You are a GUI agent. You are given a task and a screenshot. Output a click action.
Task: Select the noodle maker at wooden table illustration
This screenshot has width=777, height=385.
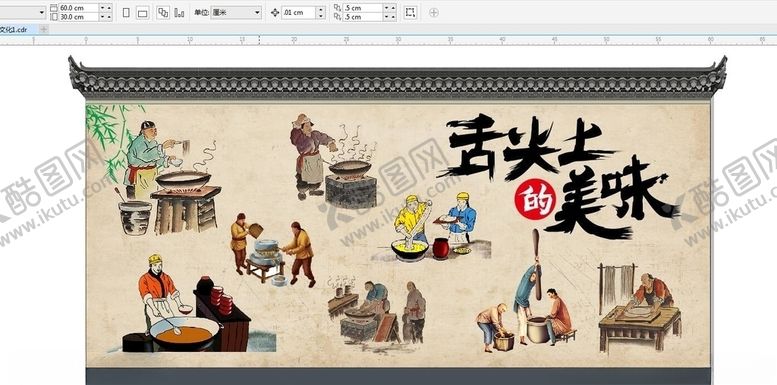click(640, 307)
